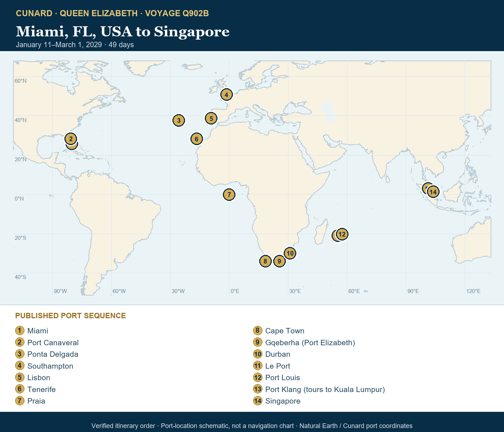Viewport: 504px width, 432px height.
Task: Select 'Durban' in the port sequence
Action: pos(278,354)
